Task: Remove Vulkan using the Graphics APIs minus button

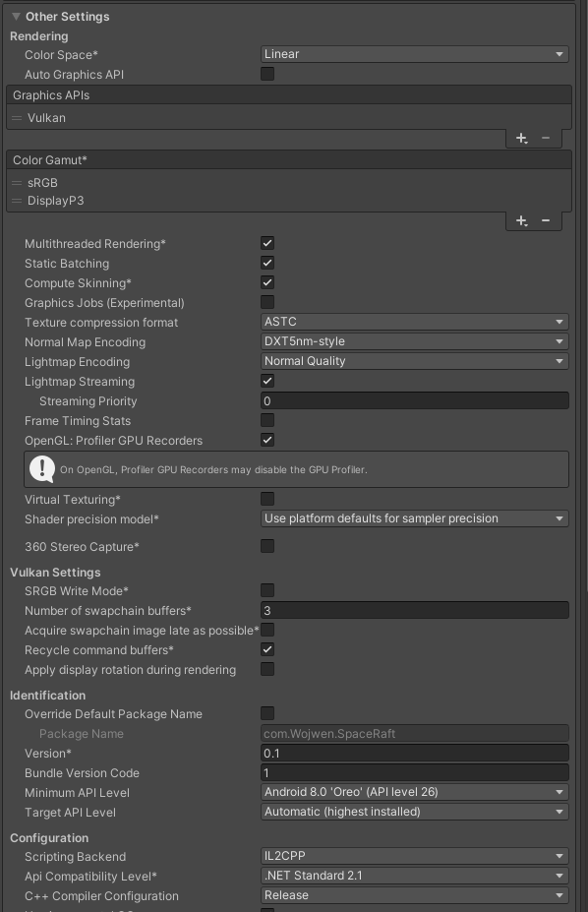Action: [546, 138]
